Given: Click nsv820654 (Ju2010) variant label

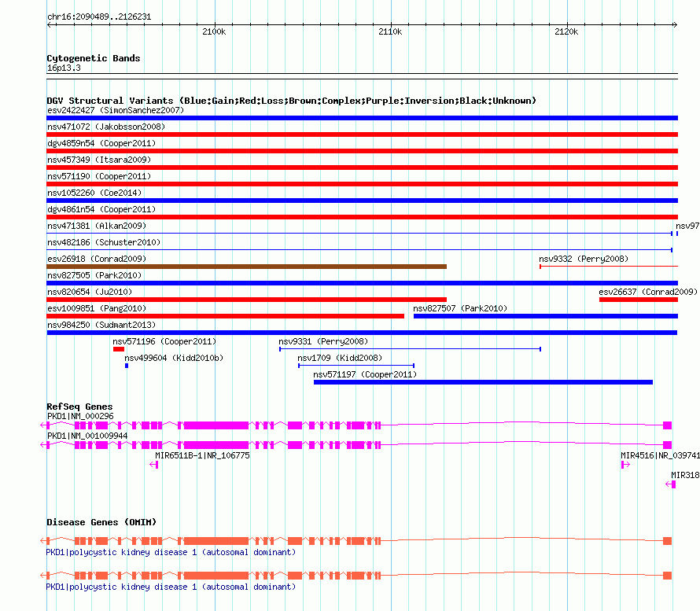Looking at the screenshot, I should 90,292.
